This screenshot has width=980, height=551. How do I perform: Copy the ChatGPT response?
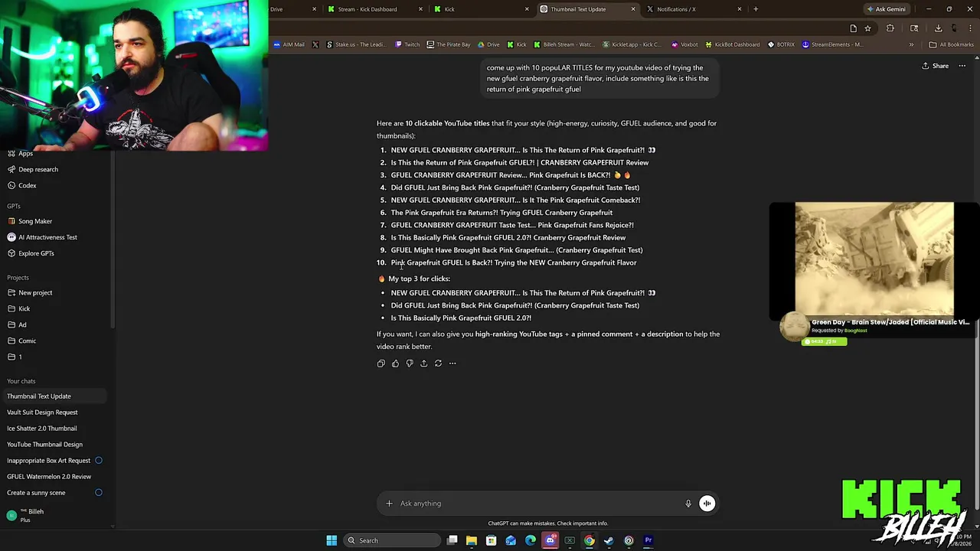coord(381,364)
